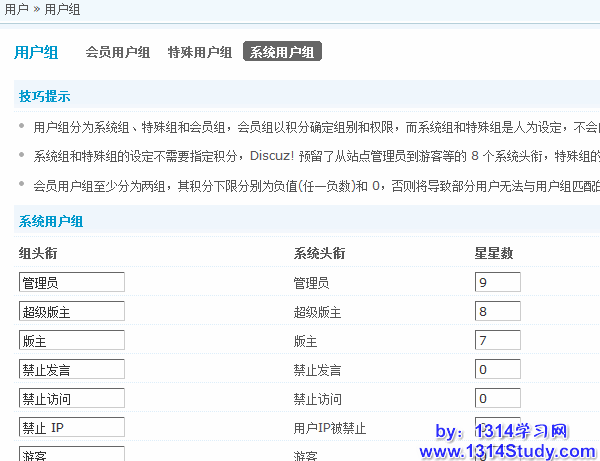600x461 pixels.
Task: Click the 游客 group title input
Action: (x=71, y=455)
